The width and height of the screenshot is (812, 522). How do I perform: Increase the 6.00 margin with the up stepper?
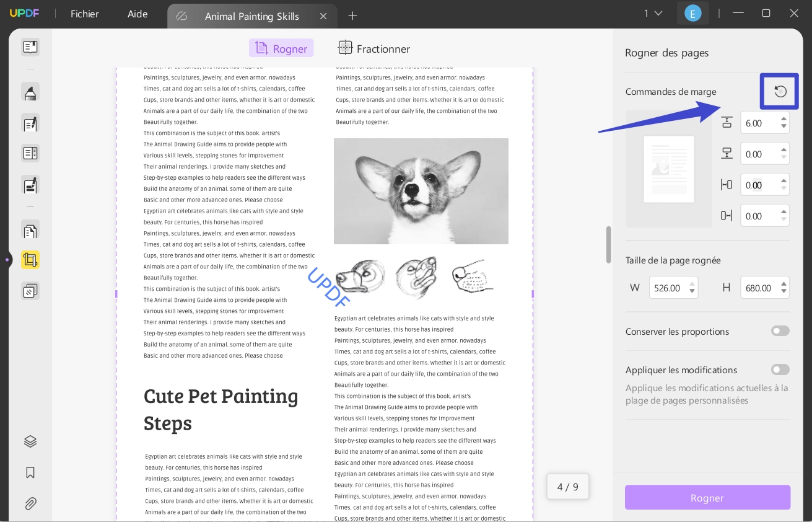tap(784, 119)
